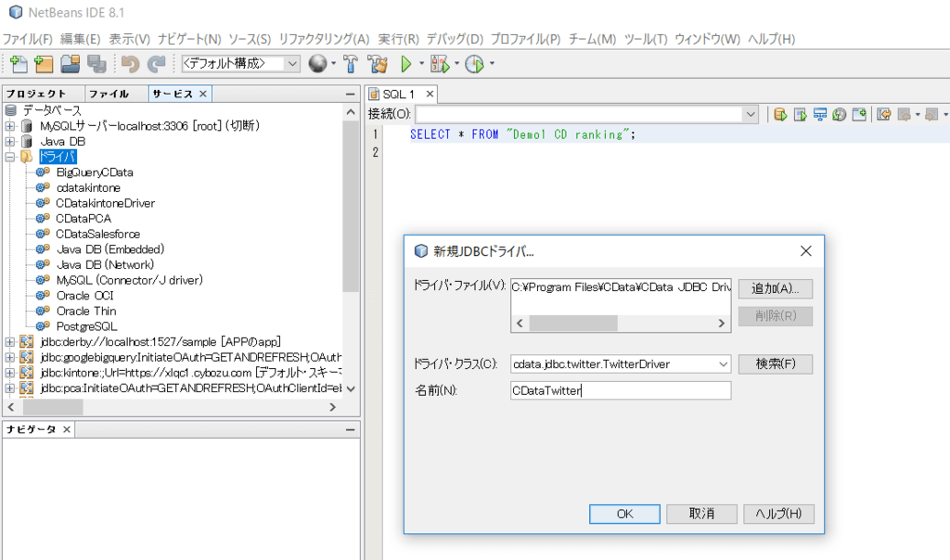This screenshot has height=560, width=950.
Task: Click the PostgreSQL driver icon
Action: pyautogui.click(x=43, y=326)
